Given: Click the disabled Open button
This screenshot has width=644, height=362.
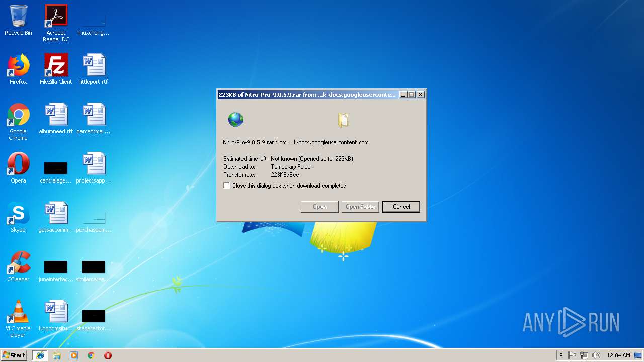Looking at the screenshot, I should 319,207.
